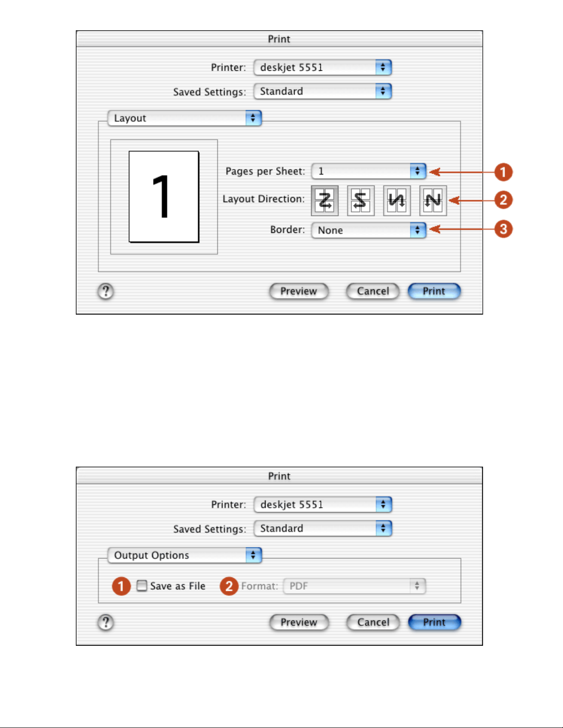The image size is (563, 728).
Task: Open help in the Output Options dialog
Action: tap(106, 622)
